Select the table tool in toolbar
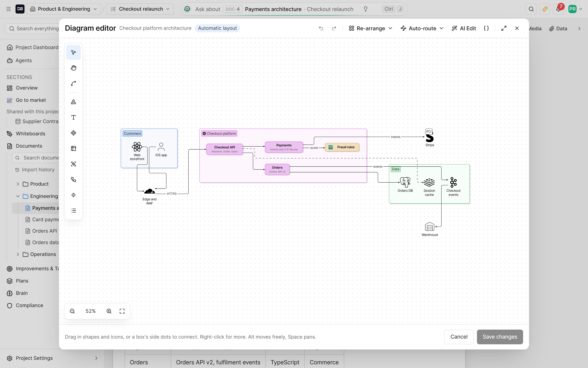The image size is (588, 368). (x=73, y=148)
